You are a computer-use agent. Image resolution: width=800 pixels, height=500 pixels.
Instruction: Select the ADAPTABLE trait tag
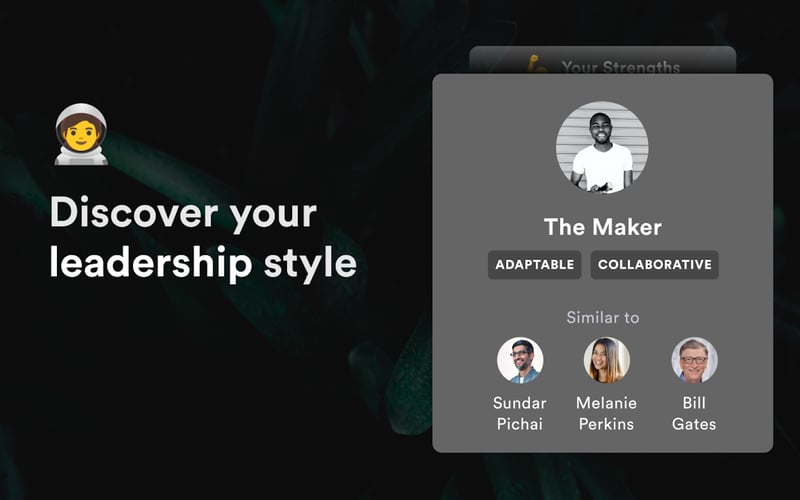[535, 265]
